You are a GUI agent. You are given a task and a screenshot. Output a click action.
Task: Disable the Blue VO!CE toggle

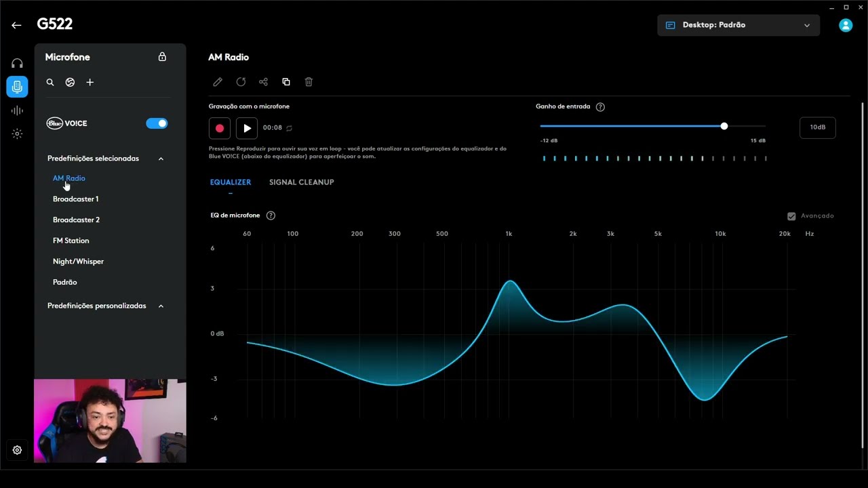click(x=157, y=123)
